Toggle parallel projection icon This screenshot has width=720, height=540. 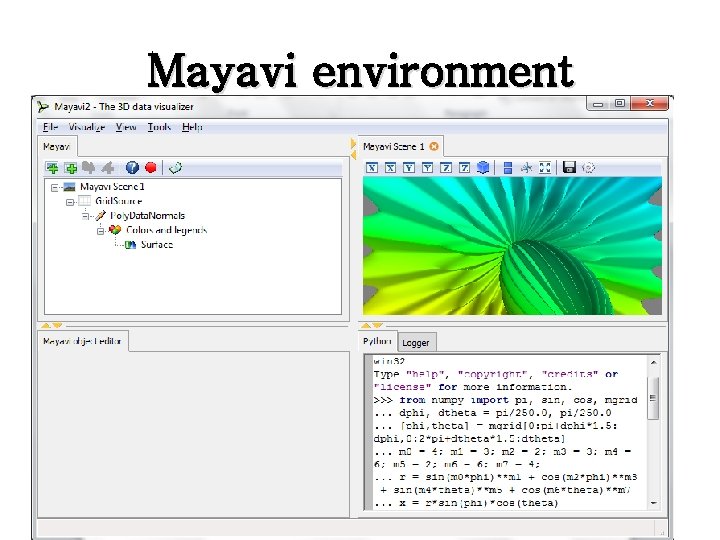508,168
